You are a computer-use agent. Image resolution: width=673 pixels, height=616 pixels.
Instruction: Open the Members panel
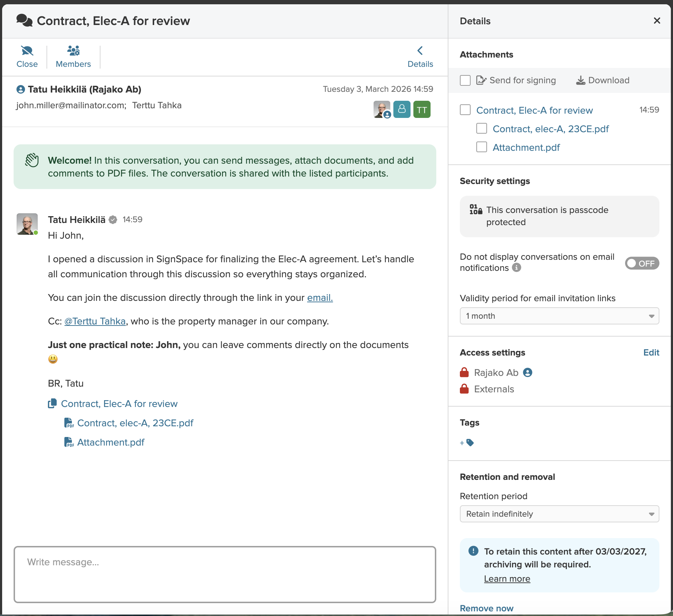point(73,51)
